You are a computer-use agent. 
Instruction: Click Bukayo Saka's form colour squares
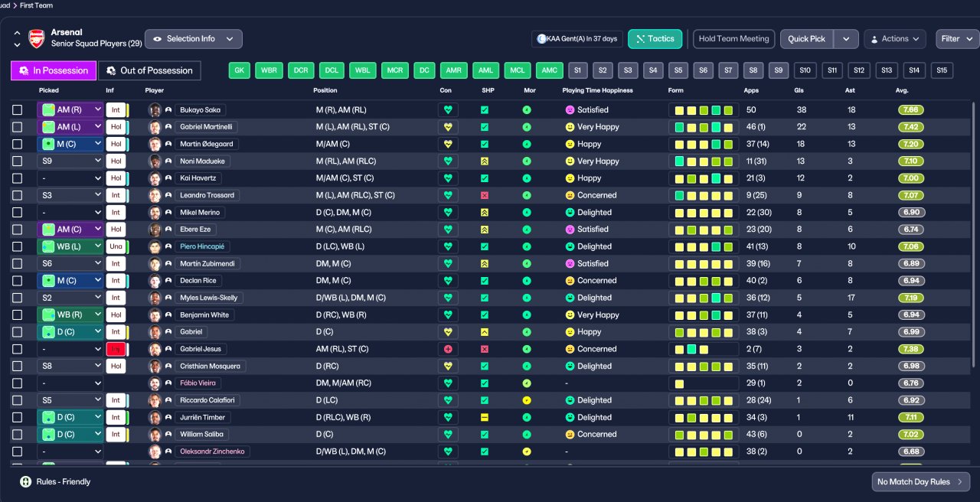coord(704,110)
